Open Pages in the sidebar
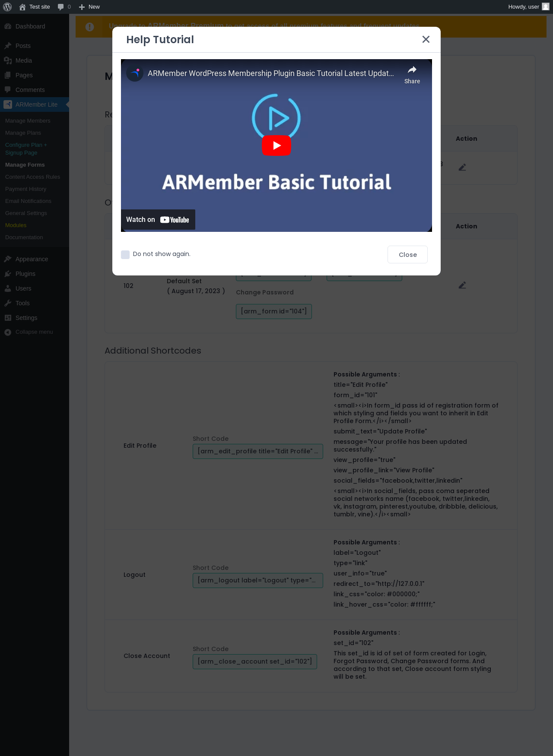The height and width of the screenshot is (756, 553). pos(35,75)
